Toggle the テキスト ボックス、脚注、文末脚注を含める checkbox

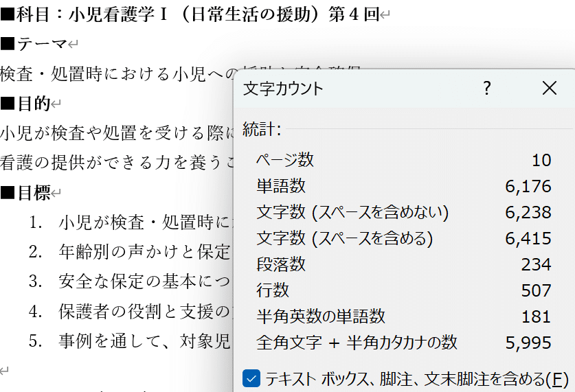coord(251,378)
